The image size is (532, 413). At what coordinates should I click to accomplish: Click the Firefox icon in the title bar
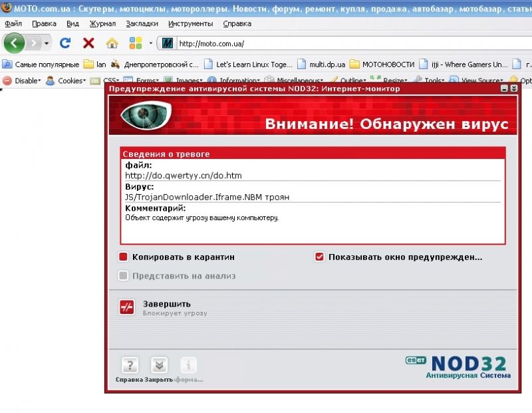click(6, 7)
